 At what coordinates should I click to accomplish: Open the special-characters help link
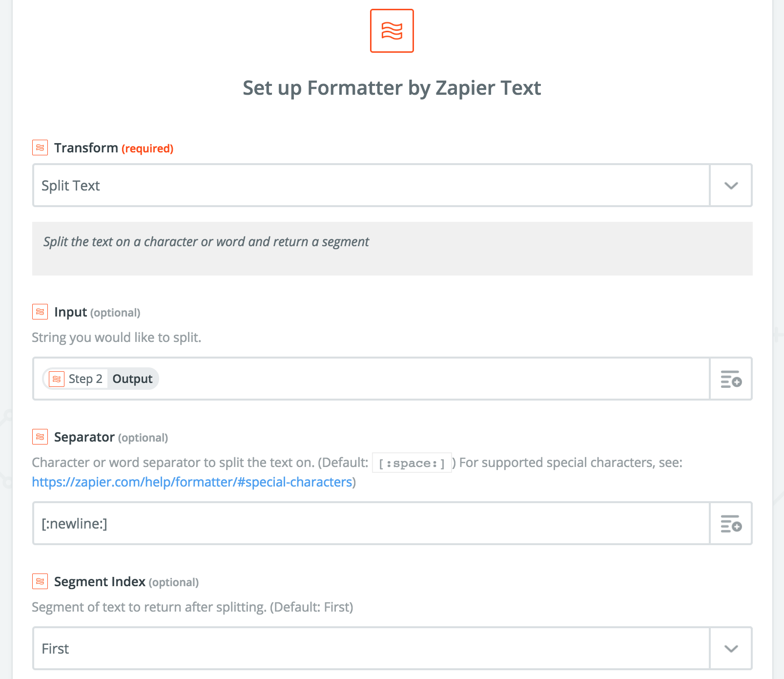coord(192,482)
